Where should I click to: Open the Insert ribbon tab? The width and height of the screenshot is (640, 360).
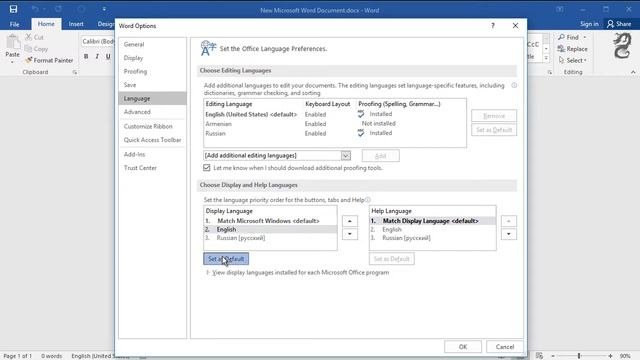click(x=76, y=24)
